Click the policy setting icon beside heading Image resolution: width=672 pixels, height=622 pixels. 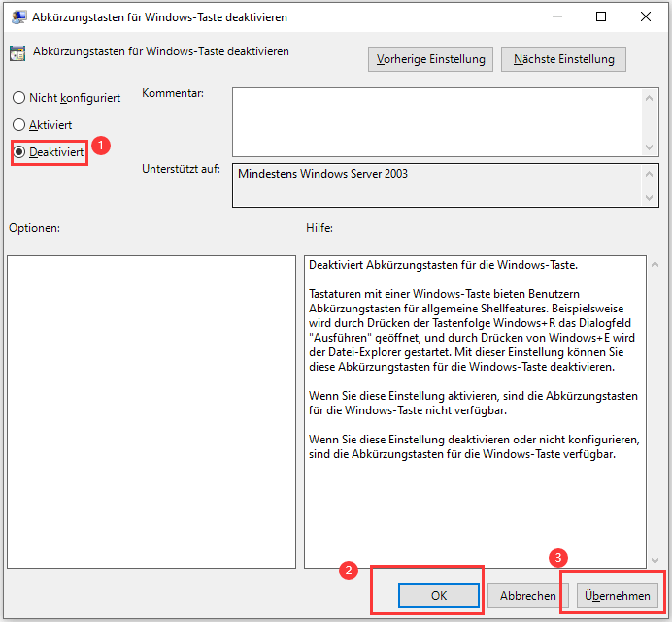click(17, 53)
